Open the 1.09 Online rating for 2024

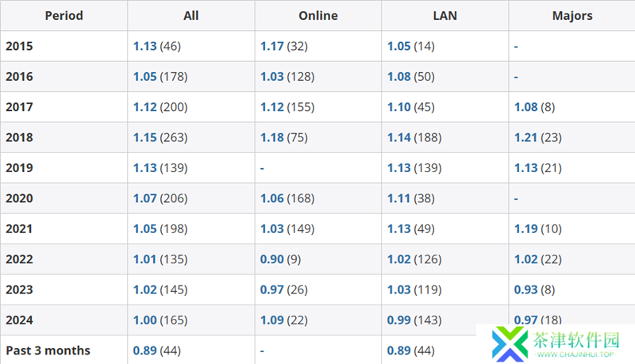click(271, 320)
